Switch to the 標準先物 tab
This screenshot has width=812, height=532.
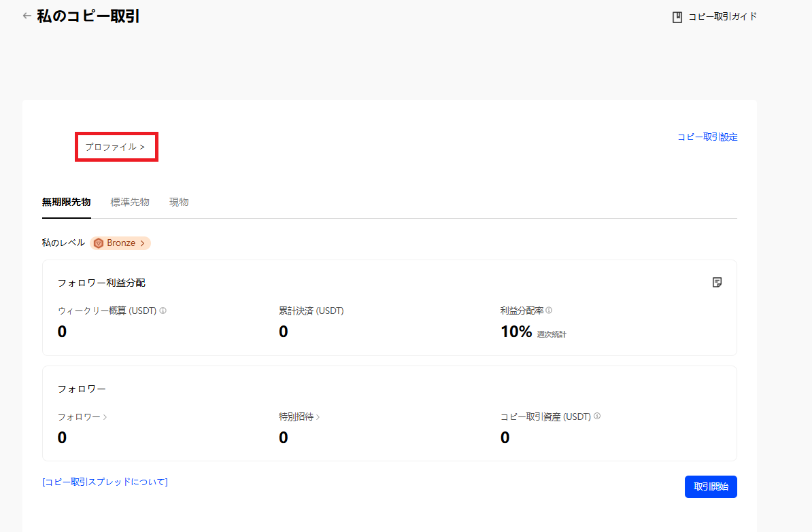point(130,202)
